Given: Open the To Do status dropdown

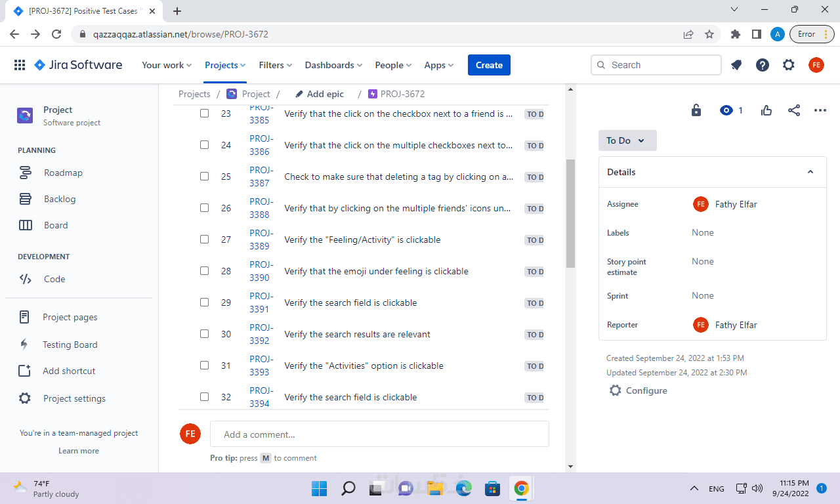Looking at the screenshot, I should coord(627,140).
